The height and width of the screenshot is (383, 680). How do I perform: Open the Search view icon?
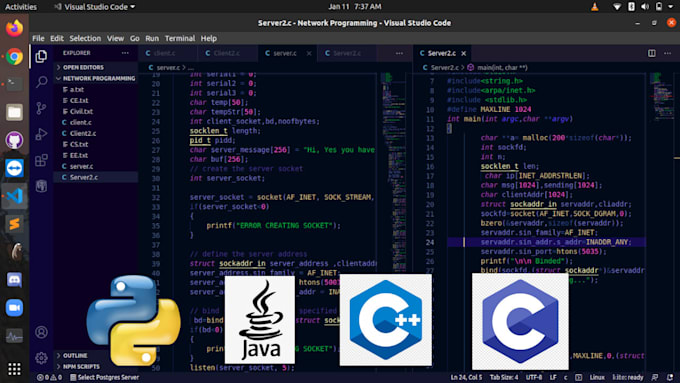pos(41,82)
